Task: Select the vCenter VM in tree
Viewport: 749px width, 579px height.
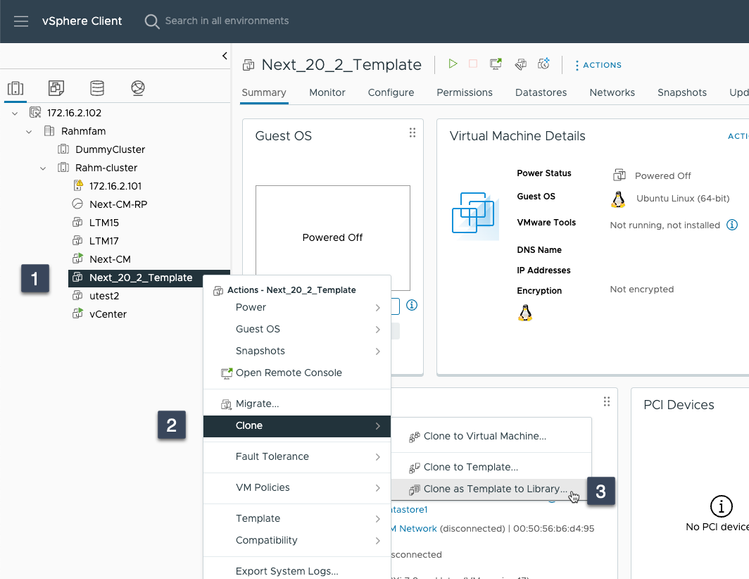Action: click(x=107, y=314)
